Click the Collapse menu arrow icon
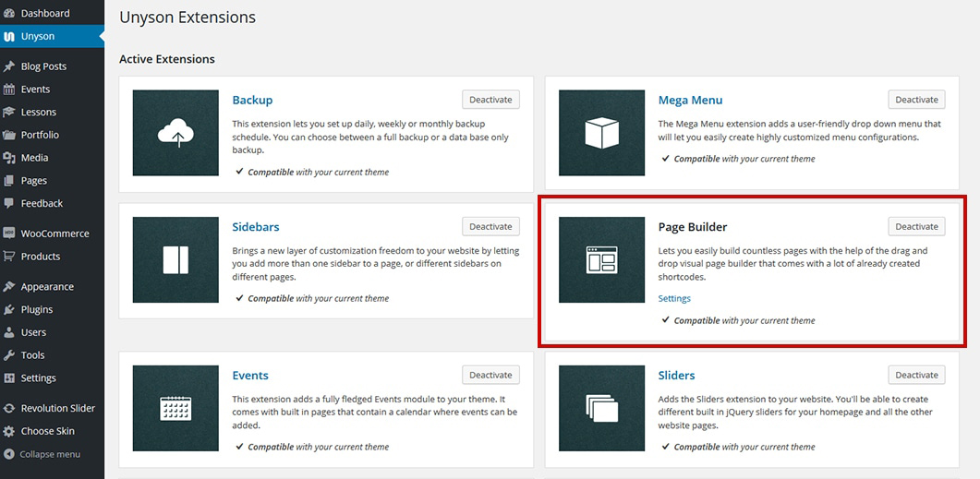The image size is (980, 479). [8, 454]
